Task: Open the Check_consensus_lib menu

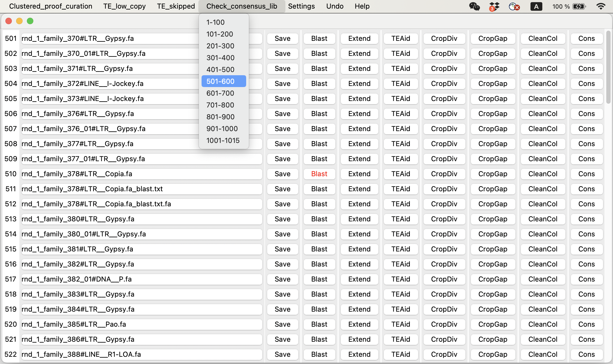Action: 241,6
